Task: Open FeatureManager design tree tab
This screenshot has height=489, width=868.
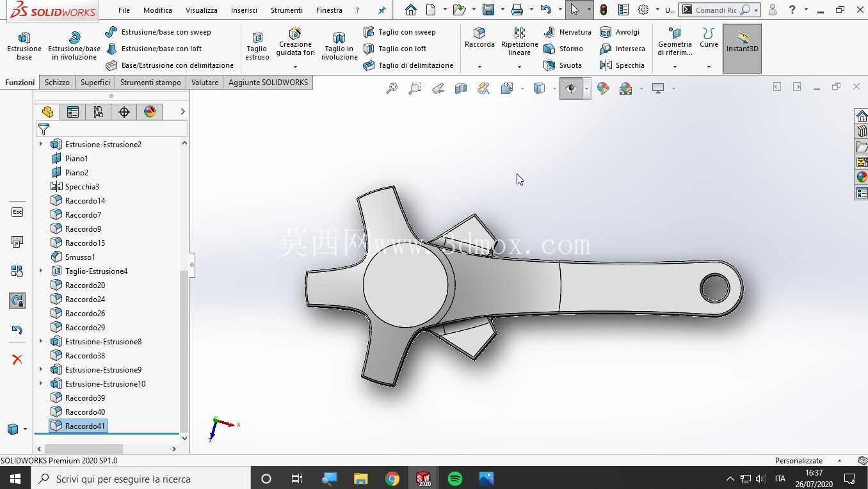Action: point(47,112)
